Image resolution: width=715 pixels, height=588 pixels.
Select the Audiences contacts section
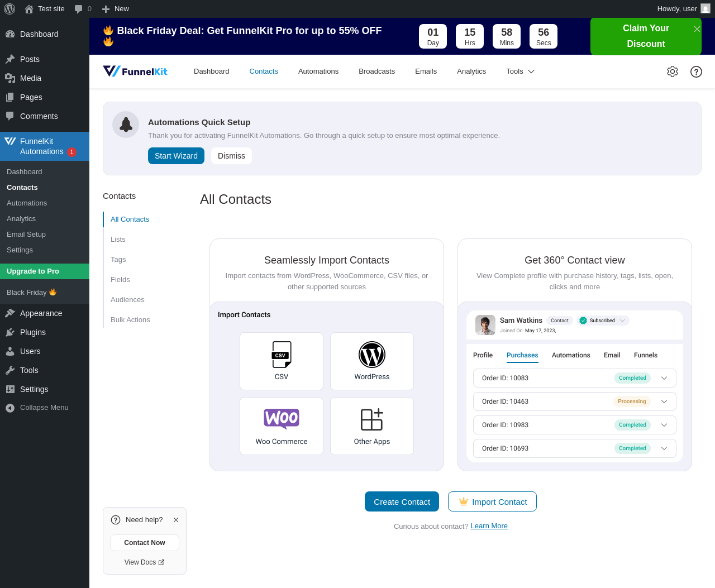pos(127,300)
